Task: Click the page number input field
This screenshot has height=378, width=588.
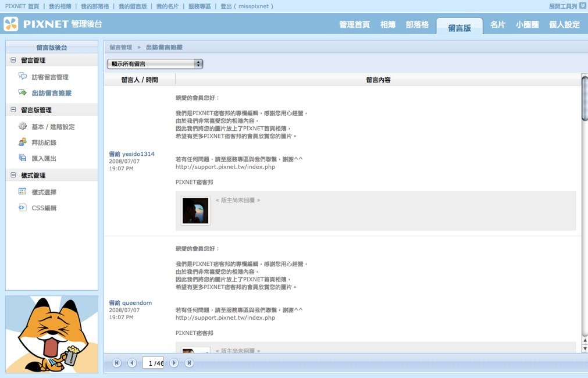Action: [x=153, y=363]
